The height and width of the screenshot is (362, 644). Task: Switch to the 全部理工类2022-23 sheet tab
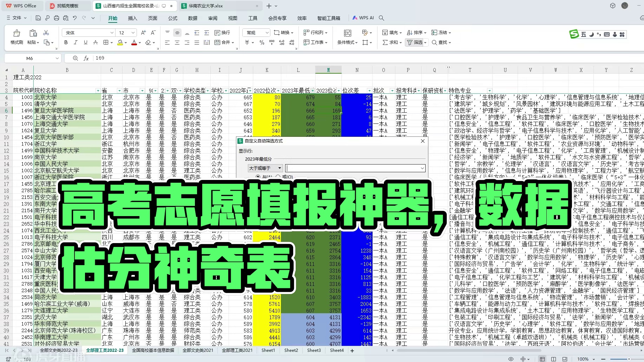pyautogui.click(x=104, y=350)
